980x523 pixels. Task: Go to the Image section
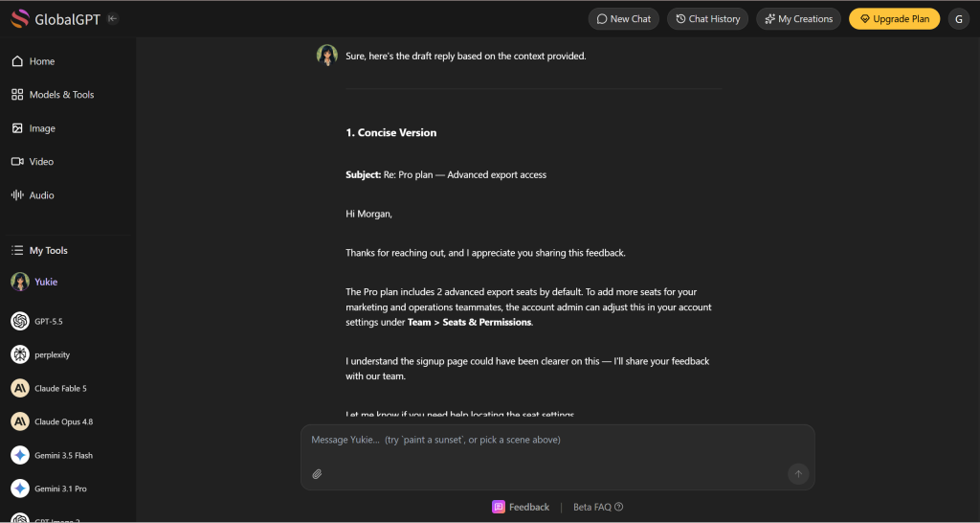(33, 128)
